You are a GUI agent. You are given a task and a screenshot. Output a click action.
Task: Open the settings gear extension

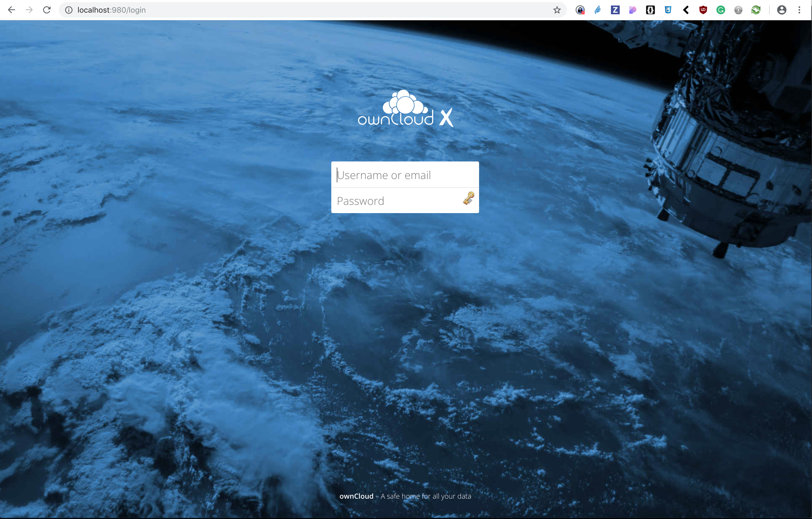pos(738,10)
